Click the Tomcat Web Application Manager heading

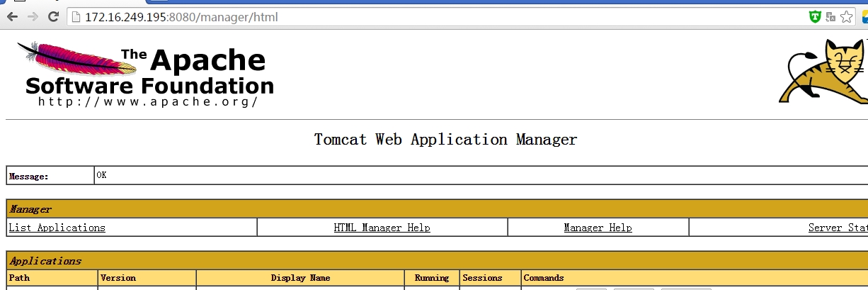click(x=445, y=139)
